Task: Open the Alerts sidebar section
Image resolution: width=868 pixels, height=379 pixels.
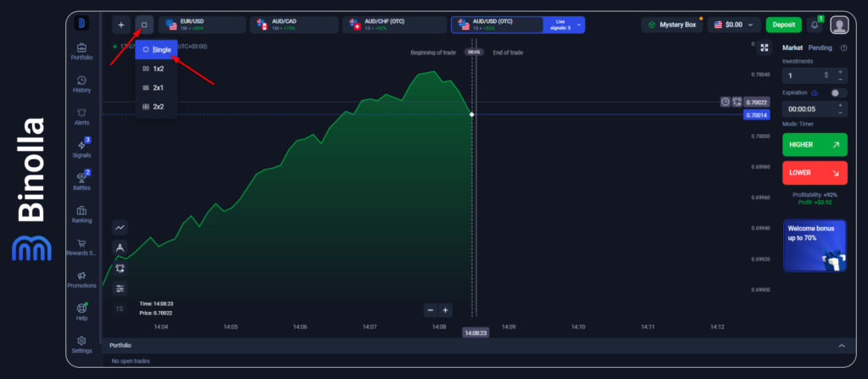Action: (81, 117)
